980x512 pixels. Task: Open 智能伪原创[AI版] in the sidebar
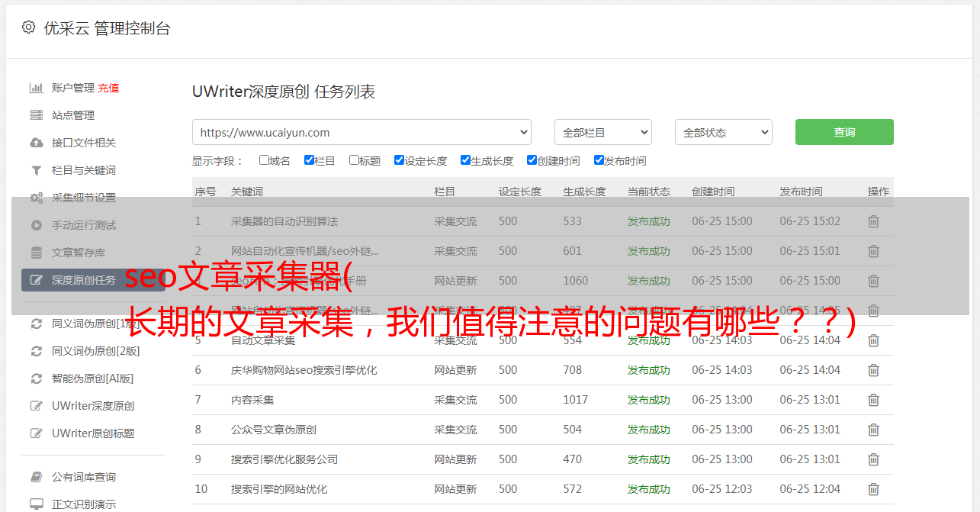point(92,378)
